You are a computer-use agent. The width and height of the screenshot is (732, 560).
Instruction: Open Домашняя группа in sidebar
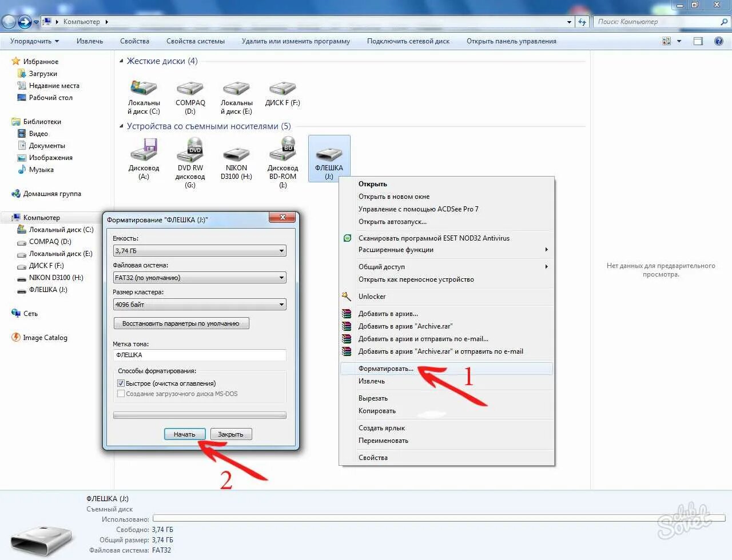[x=52, y=194]
